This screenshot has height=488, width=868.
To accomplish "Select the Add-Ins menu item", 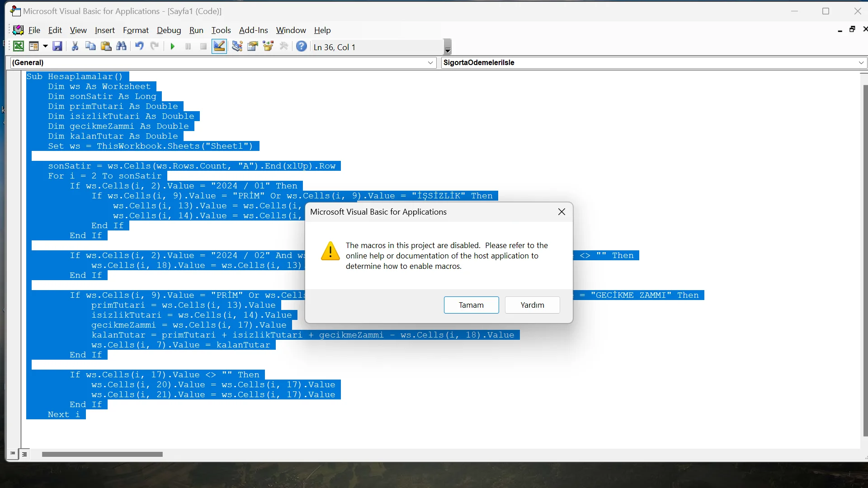I will point(253,30).
